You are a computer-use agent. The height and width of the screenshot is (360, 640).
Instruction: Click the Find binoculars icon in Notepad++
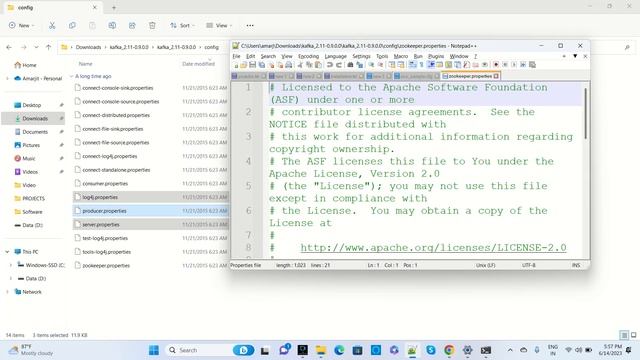350,65
